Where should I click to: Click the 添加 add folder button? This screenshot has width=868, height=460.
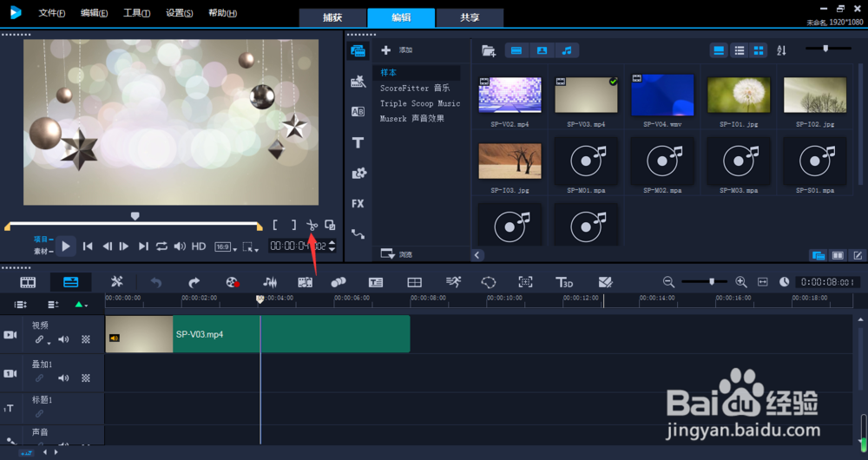[x=397, y=50]
